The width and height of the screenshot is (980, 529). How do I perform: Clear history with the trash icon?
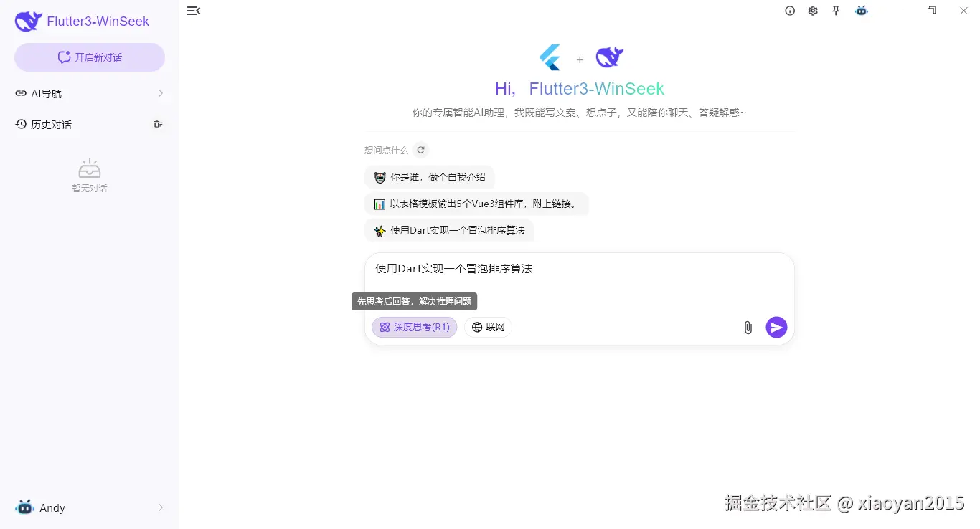pyautogui.click(x=158, y=124)
